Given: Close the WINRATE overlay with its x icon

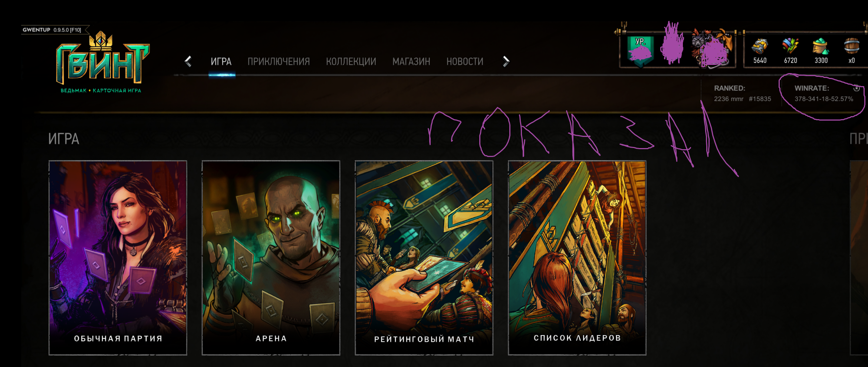Looking at the screenshot, I should (857, 88).
